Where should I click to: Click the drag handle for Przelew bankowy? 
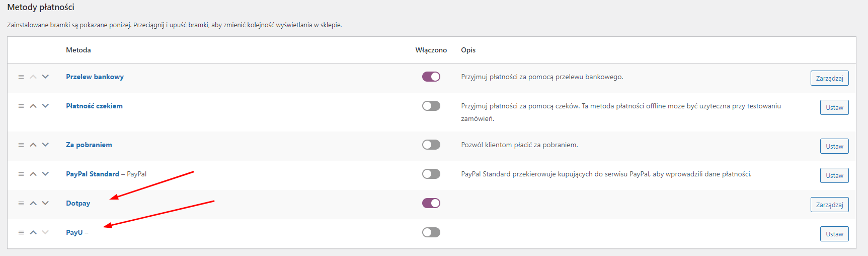[21, 77]
